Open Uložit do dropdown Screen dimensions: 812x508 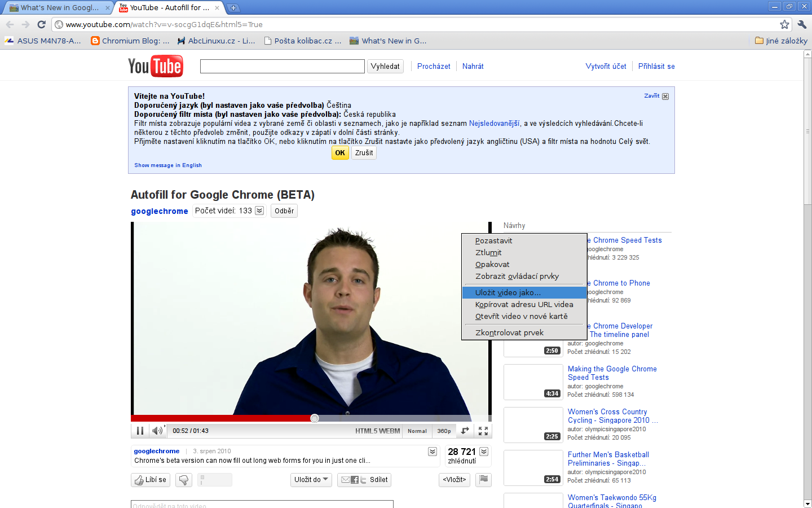point(312,480)
